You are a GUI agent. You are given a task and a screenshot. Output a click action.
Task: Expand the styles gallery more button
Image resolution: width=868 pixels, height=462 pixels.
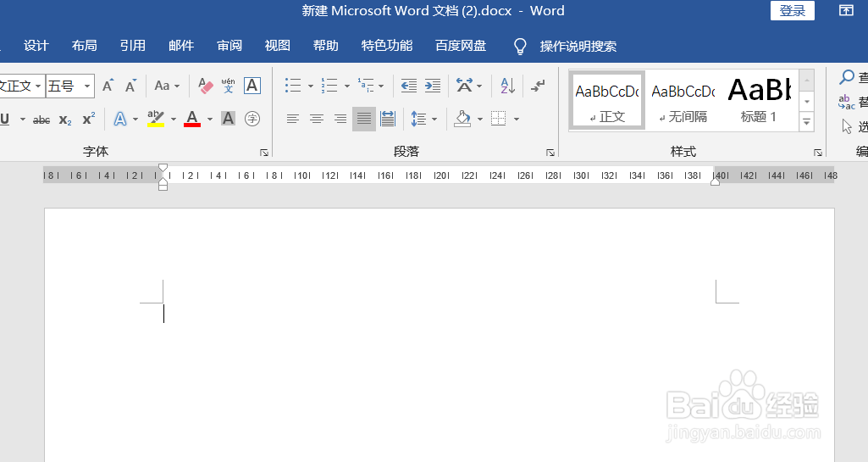pos(806,122)
